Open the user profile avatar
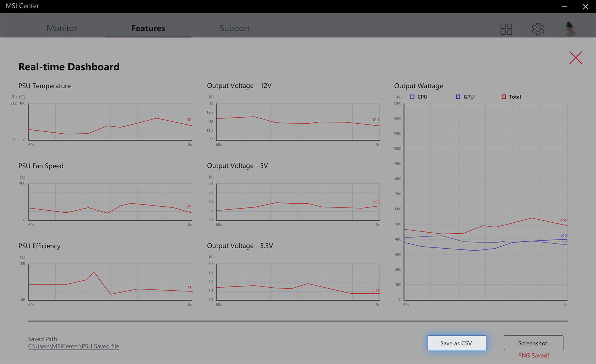The height and width of the screenshot is (364, 596). pos(569,29)
